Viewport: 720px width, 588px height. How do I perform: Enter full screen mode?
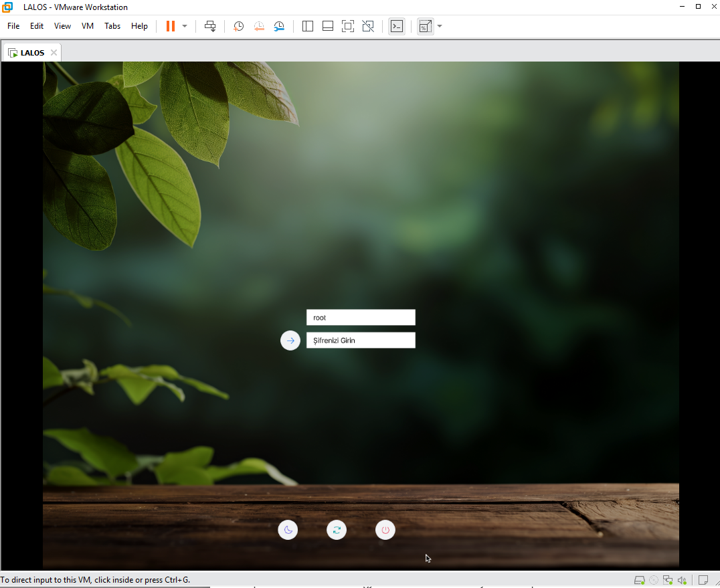[x=348, y=26]
